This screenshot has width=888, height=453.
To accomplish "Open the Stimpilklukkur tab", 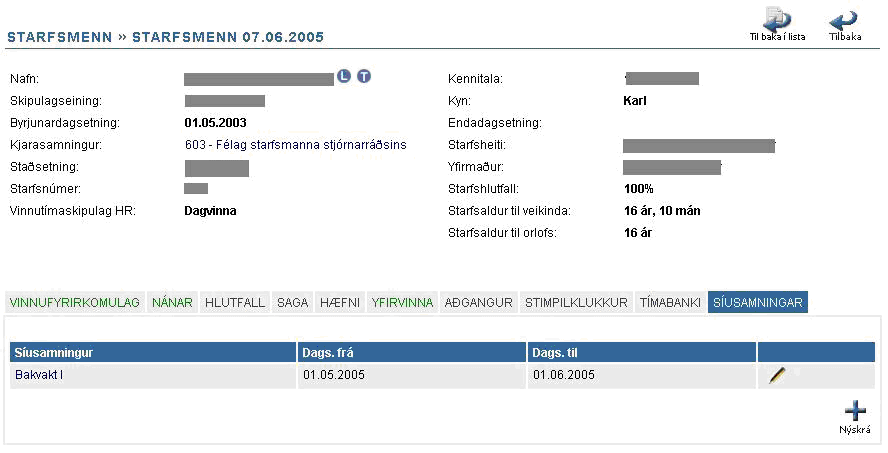I will 576,302.
